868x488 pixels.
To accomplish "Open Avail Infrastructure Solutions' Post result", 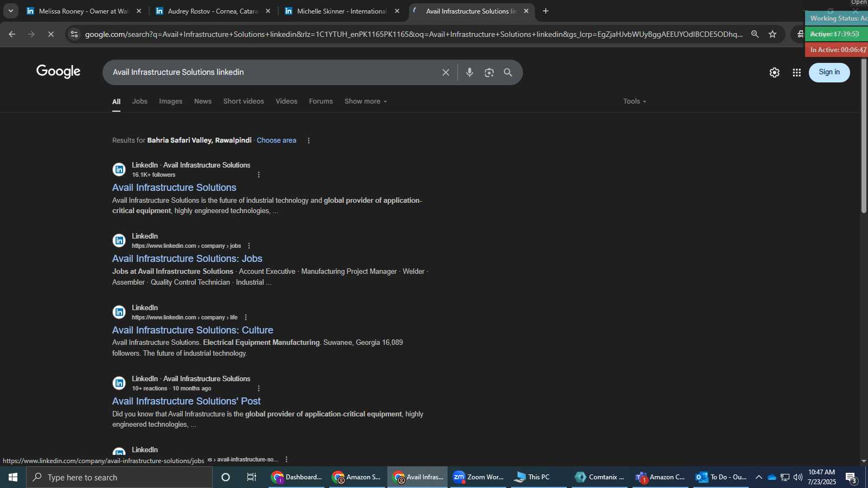I will coord(187,401).
